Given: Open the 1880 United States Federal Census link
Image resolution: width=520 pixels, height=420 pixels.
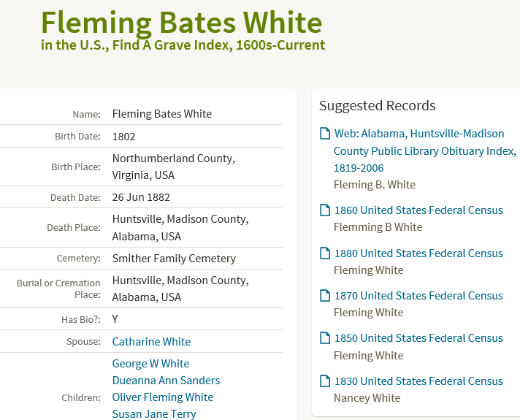Looking at the screenshot, I should (x=418, y=253).
